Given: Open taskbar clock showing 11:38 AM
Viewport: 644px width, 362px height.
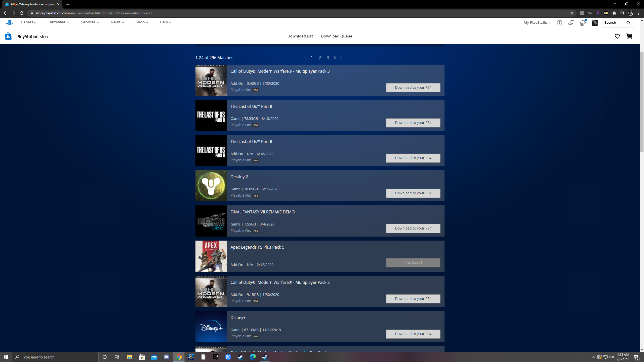Looking at the screenshot, I should [x=622, y=357].
